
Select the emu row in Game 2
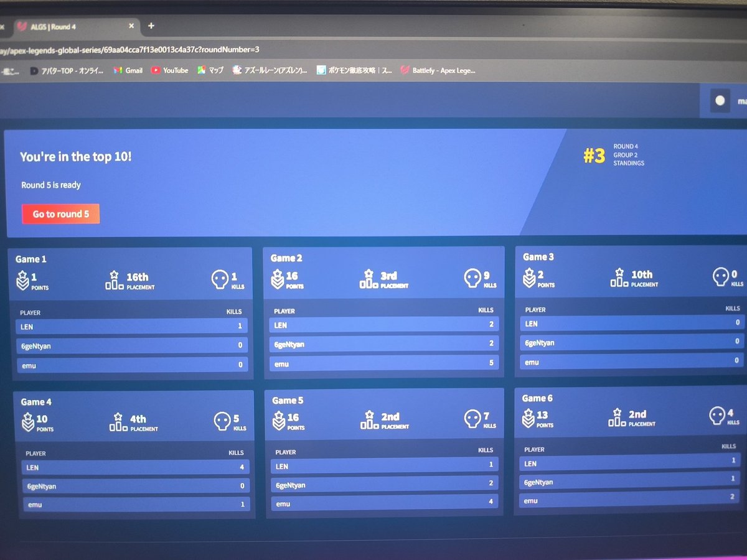click(384, 363)
